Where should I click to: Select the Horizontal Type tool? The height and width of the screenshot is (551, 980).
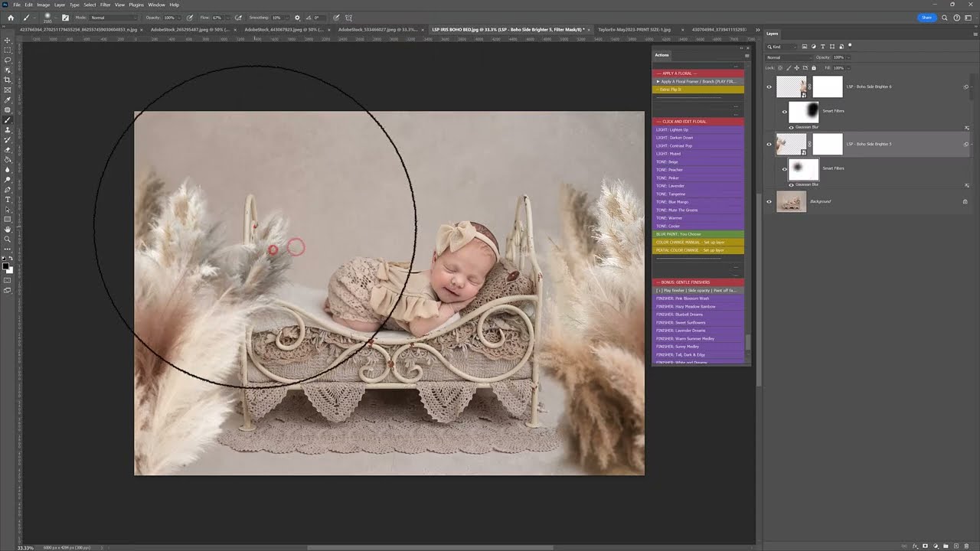8,200
